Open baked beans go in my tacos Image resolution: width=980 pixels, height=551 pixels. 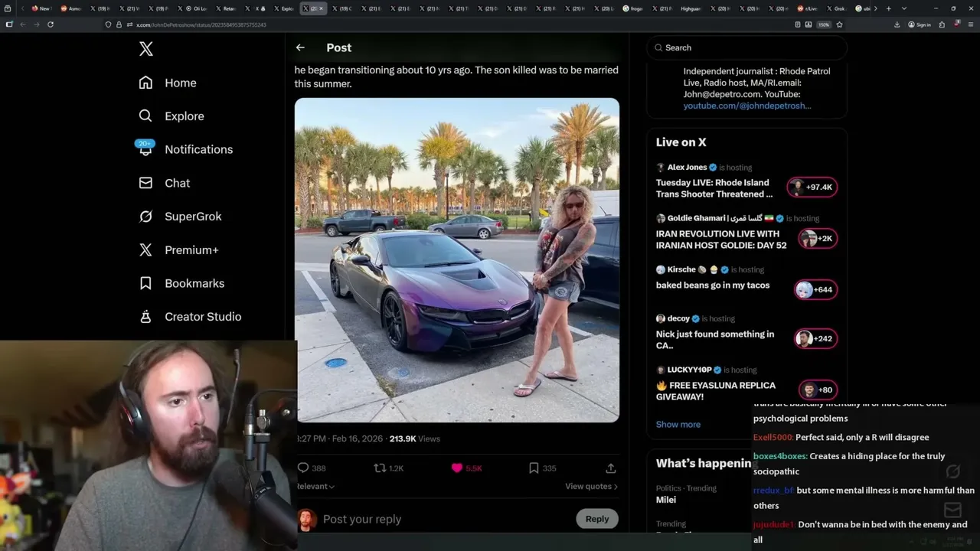[x=713, y=285]
